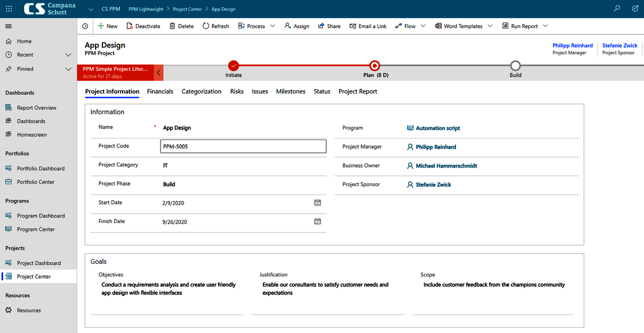Click the New record button
This screenshot has height=333, width=644.
(x=108, y=26)
